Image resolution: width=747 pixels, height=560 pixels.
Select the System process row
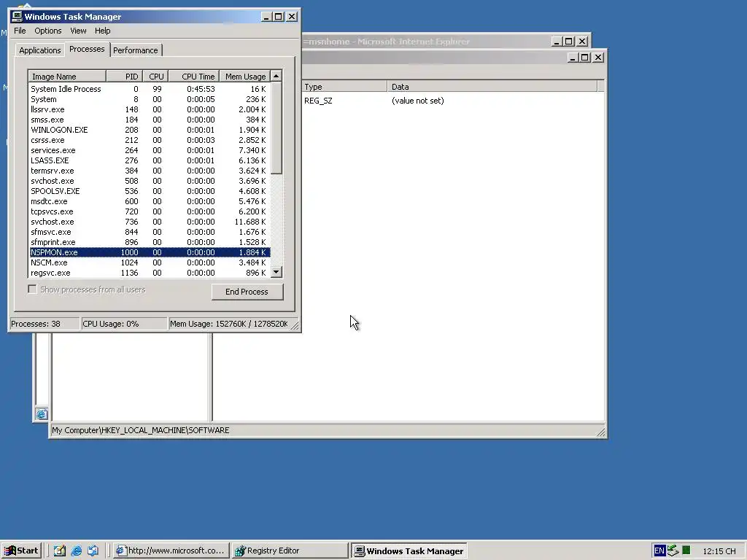tap(150, 99)
